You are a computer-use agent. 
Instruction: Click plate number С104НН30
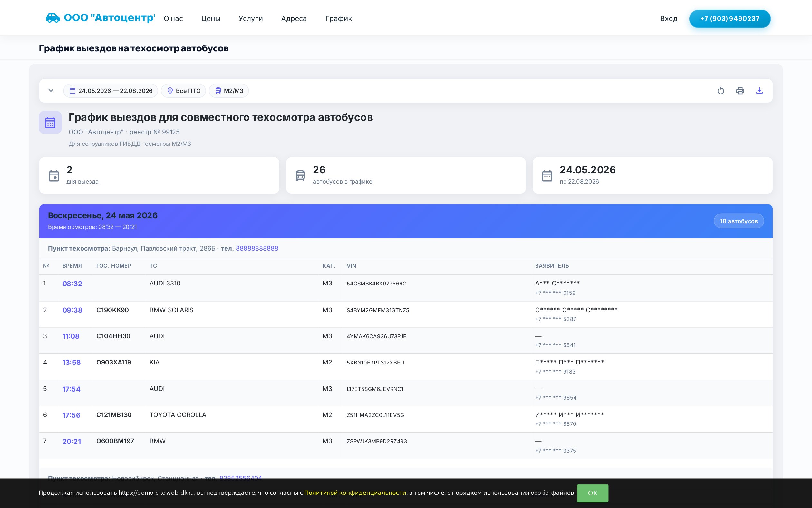click(113, 336)
